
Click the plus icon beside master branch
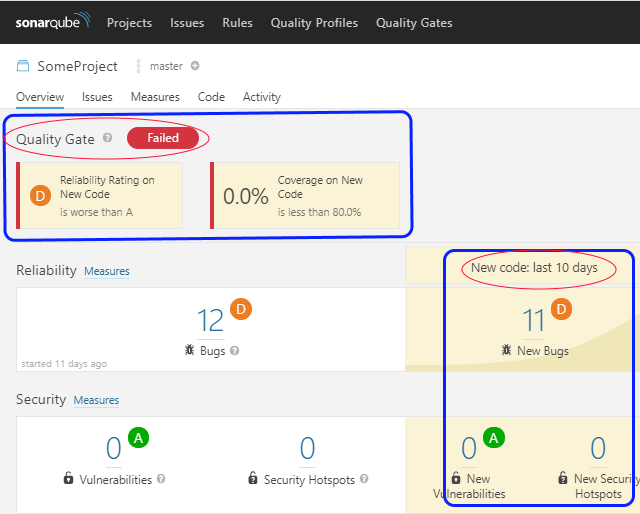coord(195,67)
